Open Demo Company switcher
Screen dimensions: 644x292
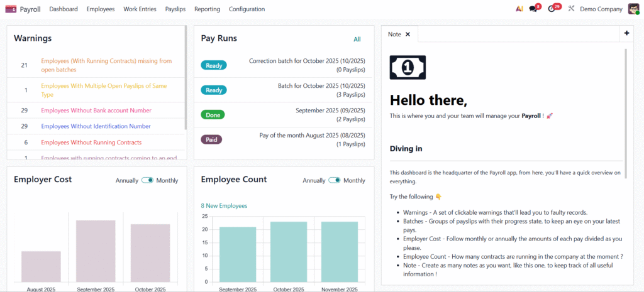[600, 9]
